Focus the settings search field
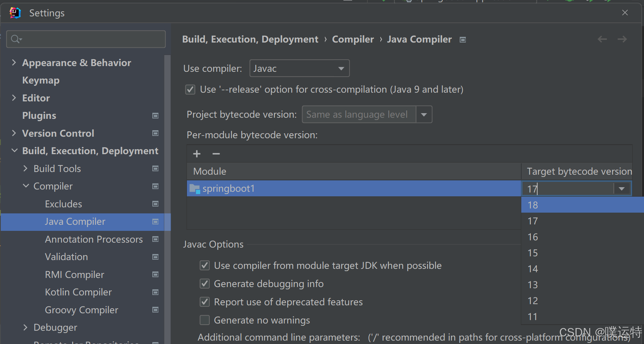 86,39
